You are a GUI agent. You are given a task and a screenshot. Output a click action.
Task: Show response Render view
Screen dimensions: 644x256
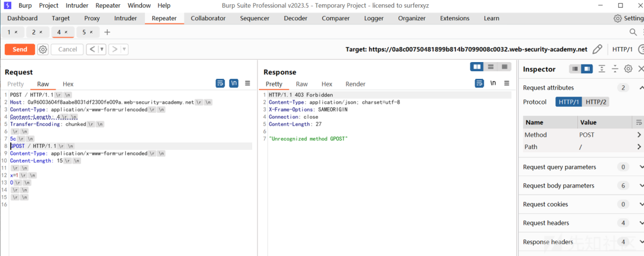click(355, 84)
